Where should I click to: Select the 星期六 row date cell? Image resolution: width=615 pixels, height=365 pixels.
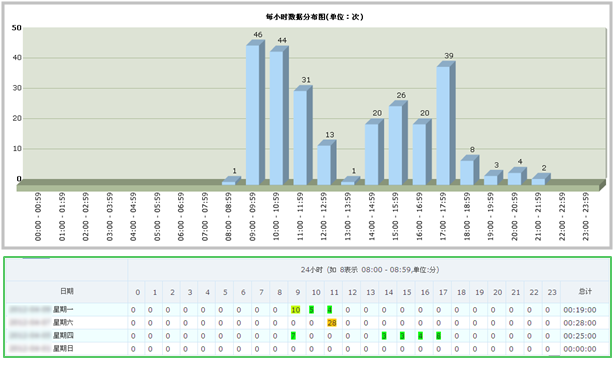67,323
